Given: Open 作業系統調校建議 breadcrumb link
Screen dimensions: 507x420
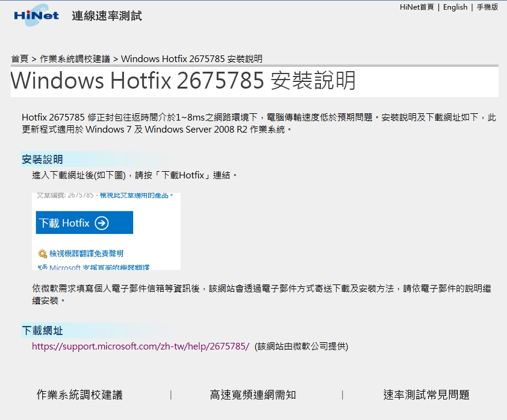Looking at the screenshot, I should click(x=75, y=59).
